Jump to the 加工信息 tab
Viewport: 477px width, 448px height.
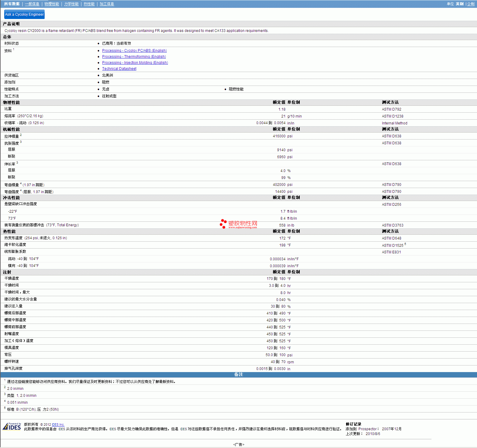pyautogui.click(x=107, y=4)
